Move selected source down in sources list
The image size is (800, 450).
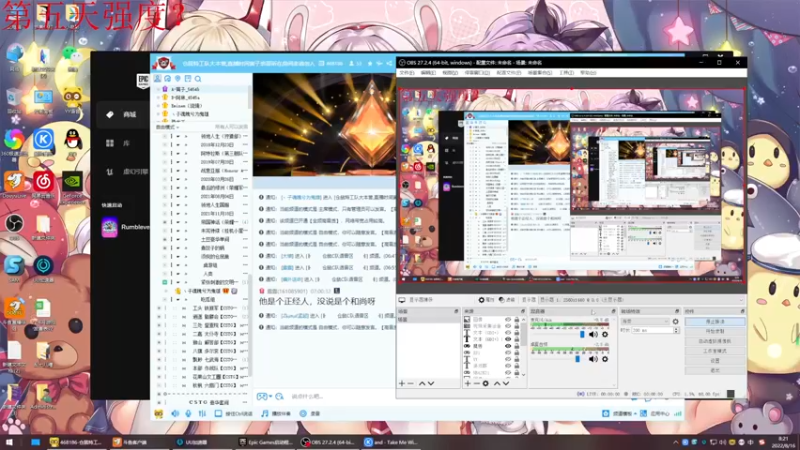[506, 383]
